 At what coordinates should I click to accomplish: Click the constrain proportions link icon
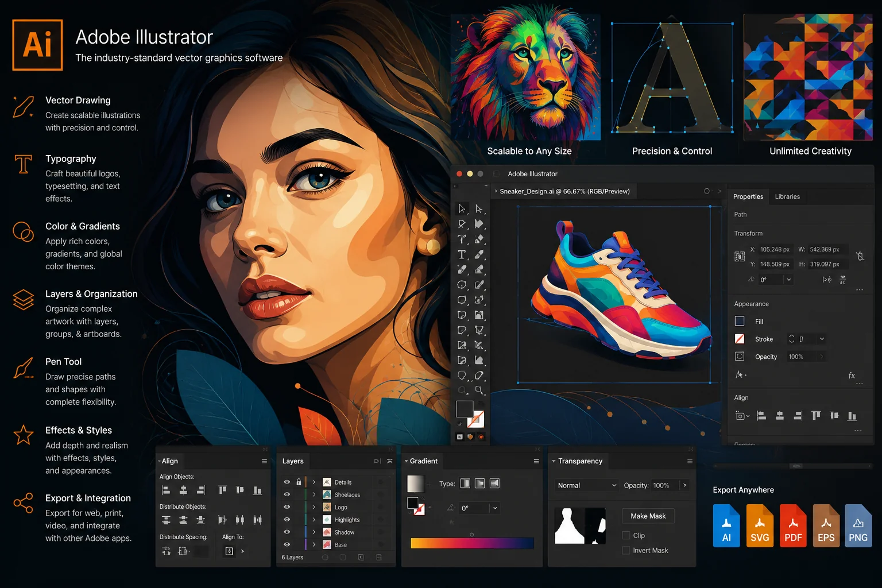point(860,256)
